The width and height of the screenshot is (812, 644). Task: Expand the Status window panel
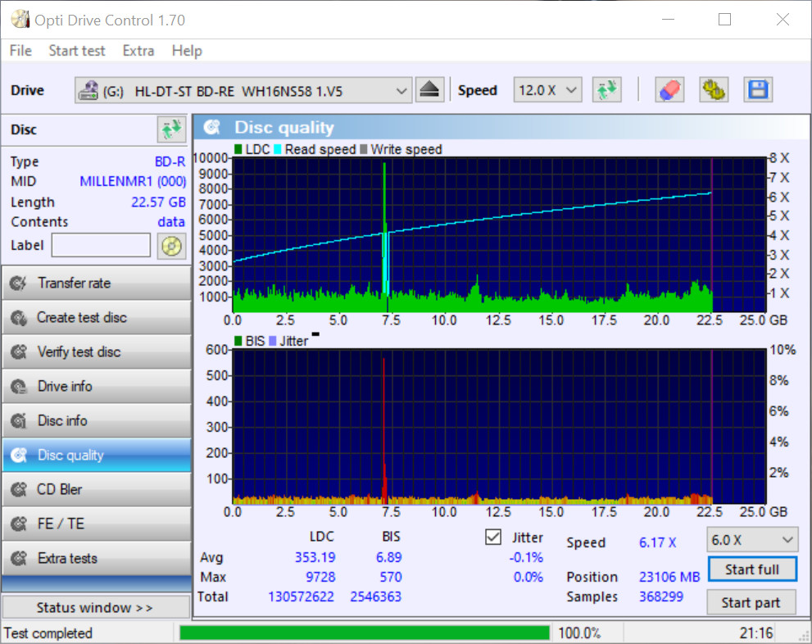click(x=95, y=608)
